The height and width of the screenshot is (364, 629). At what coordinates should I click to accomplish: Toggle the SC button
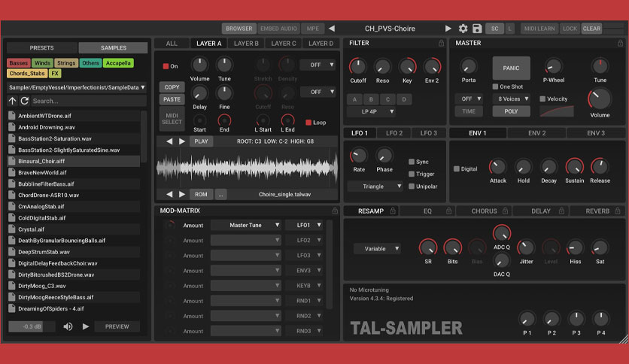pos(494,29)
